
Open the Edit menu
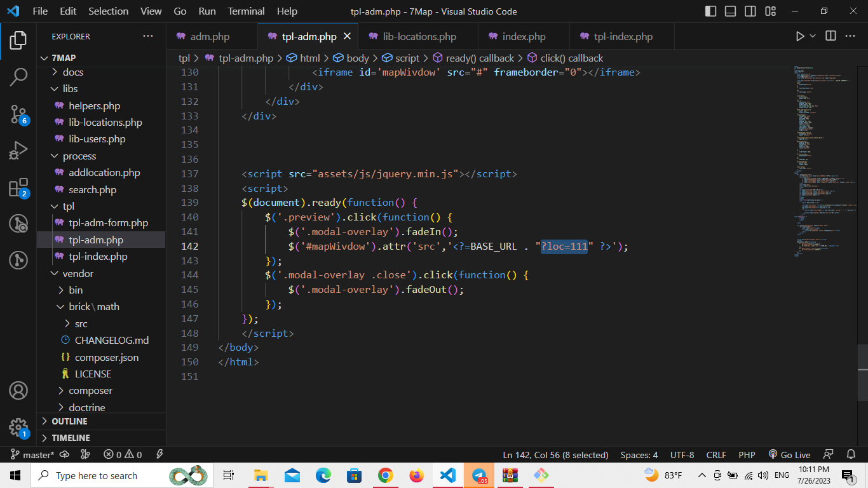[x=68, y=11]
